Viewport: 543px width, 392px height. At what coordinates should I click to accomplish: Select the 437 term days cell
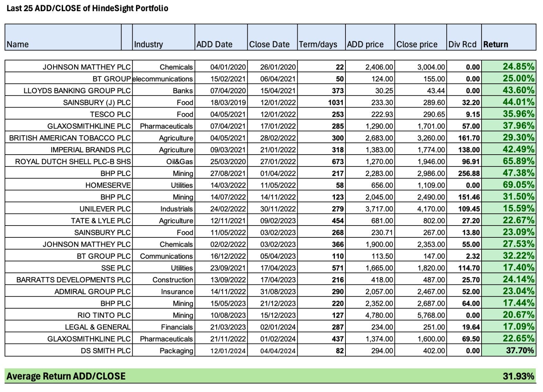tap(321, 339)
